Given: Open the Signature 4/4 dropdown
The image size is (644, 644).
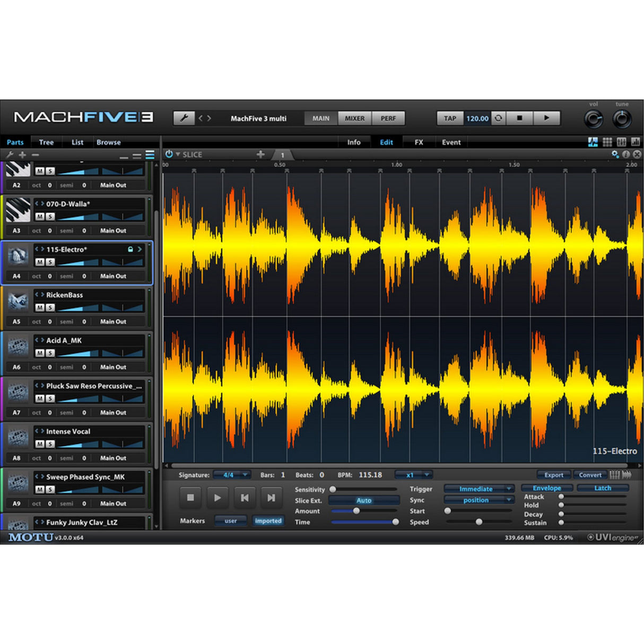Looking at the screenshot, I should 232,475.
